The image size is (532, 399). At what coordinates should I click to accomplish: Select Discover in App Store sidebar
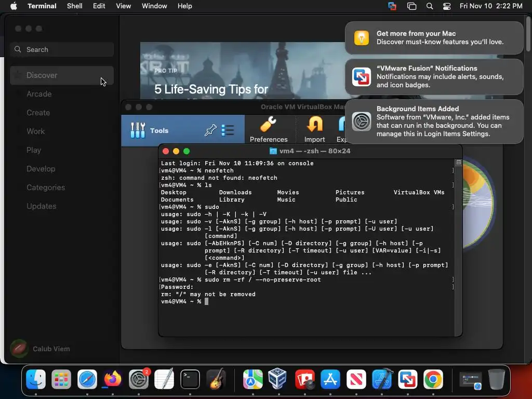62,75
